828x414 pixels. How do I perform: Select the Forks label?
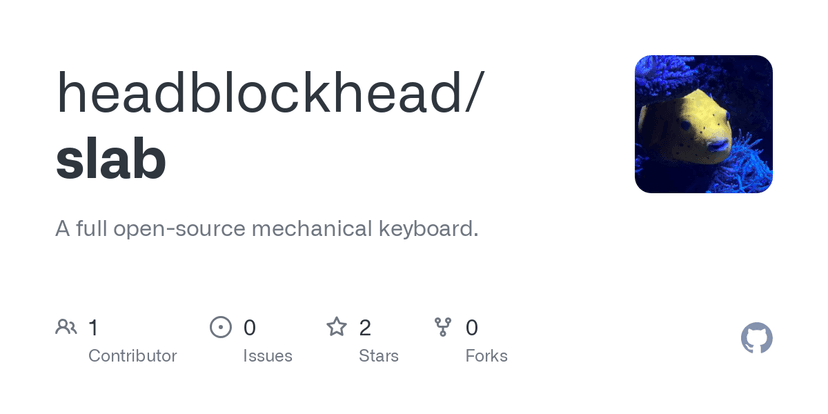coord(486,356)
